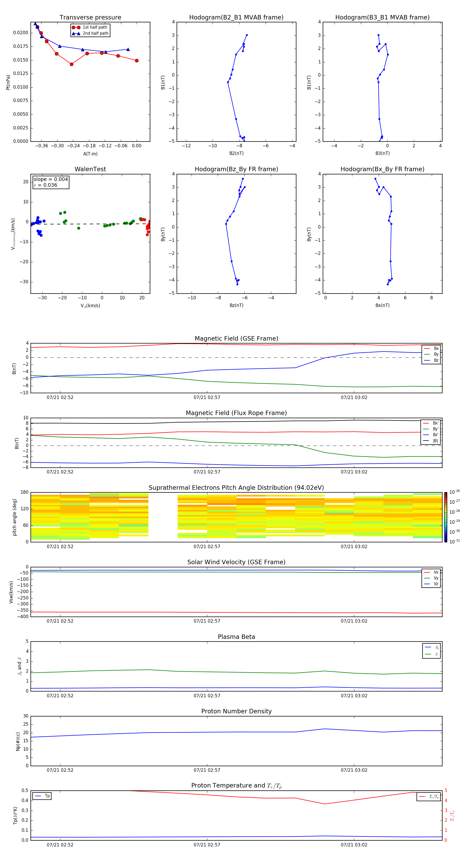The height and width of the screenshot is (868, 473).
Task: Click the 'Hodogram(B2_B1 MVAB frame)' title
Action: 236,18
